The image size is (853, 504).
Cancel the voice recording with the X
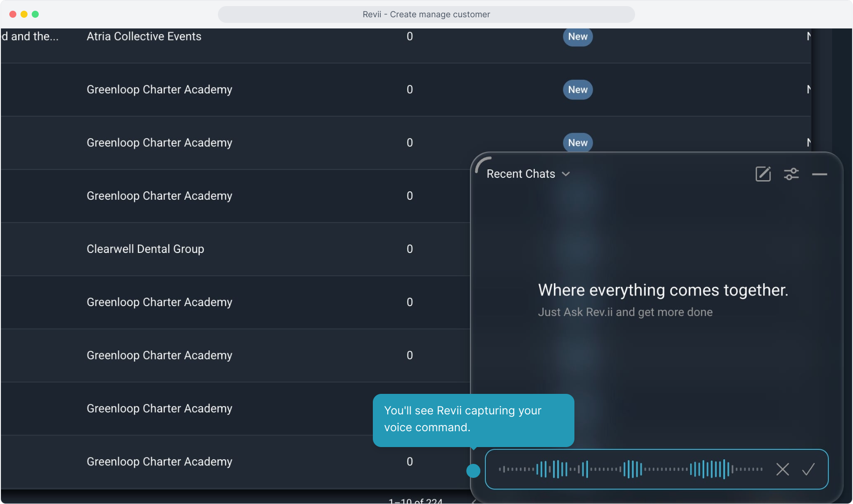click(x=783, y=469)
